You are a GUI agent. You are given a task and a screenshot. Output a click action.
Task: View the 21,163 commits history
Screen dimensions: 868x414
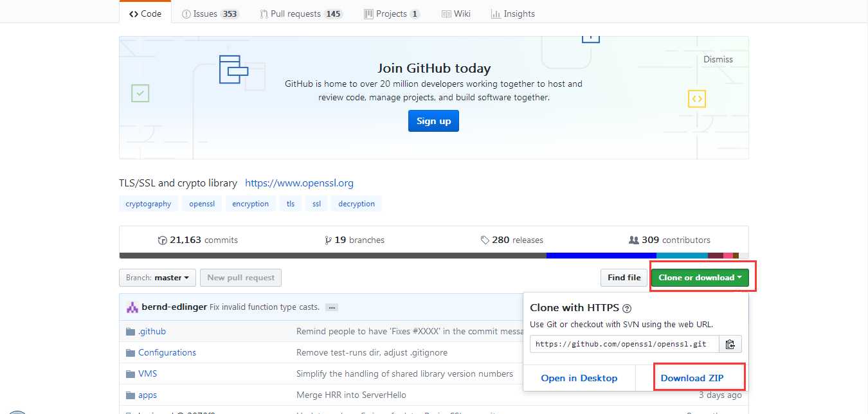[x=197, y=240]
